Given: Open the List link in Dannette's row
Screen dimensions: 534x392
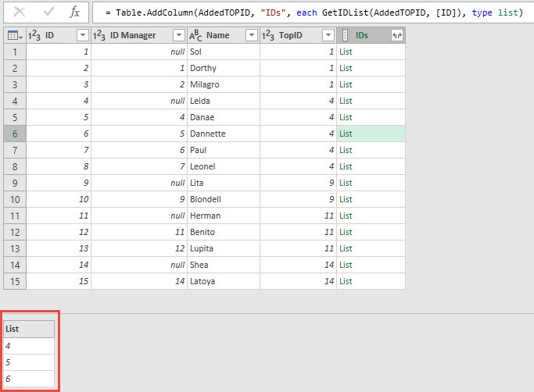Looking at the screenshot, I should 346,134.
